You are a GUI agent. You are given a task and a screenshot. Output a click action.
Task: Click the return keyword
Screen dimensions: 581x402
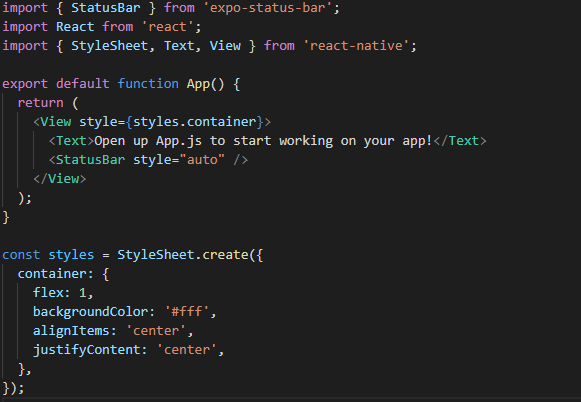[x=40, y=103]
